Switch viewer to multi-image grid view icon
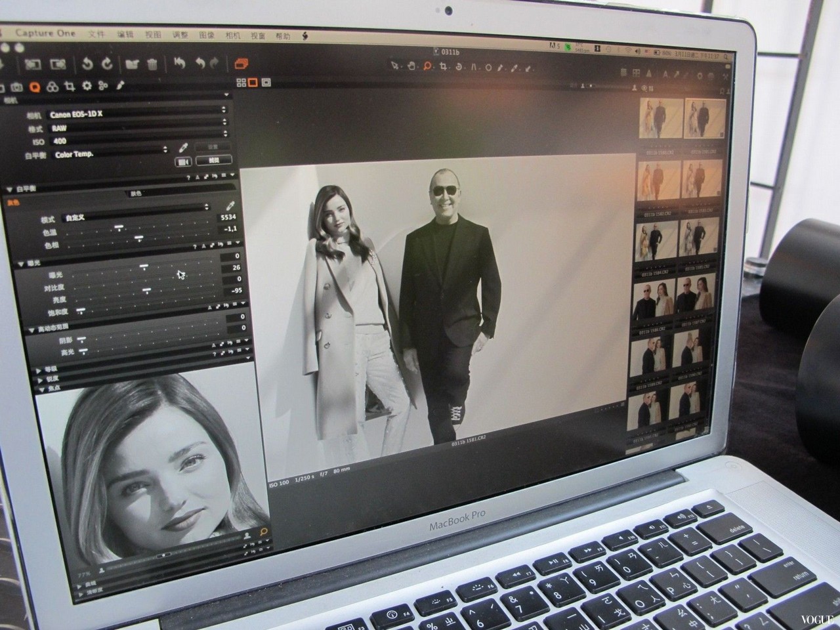The width and height of the screenshot is (840, 630). pos(241,82)
